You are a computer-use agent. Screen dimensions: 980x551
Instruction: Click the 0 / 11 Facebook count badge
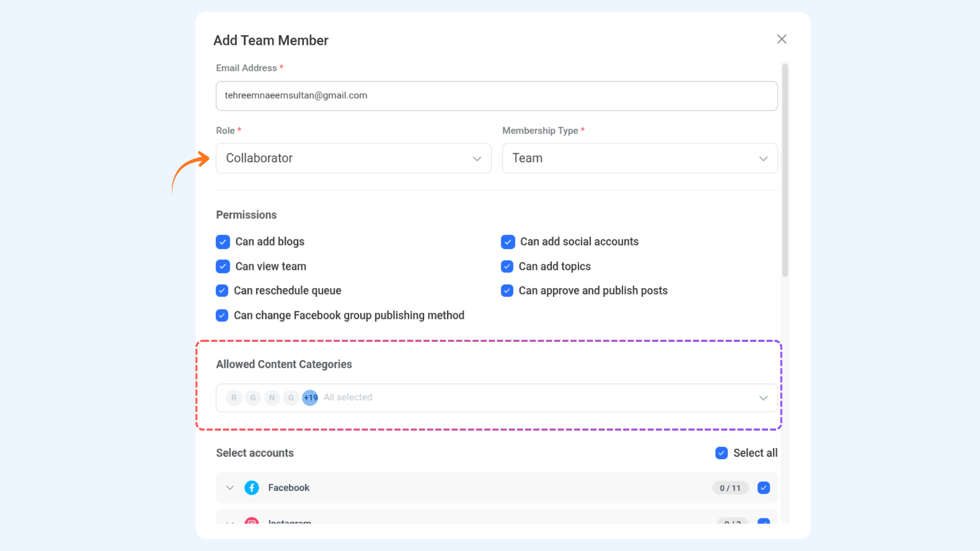tap(730, 488)
